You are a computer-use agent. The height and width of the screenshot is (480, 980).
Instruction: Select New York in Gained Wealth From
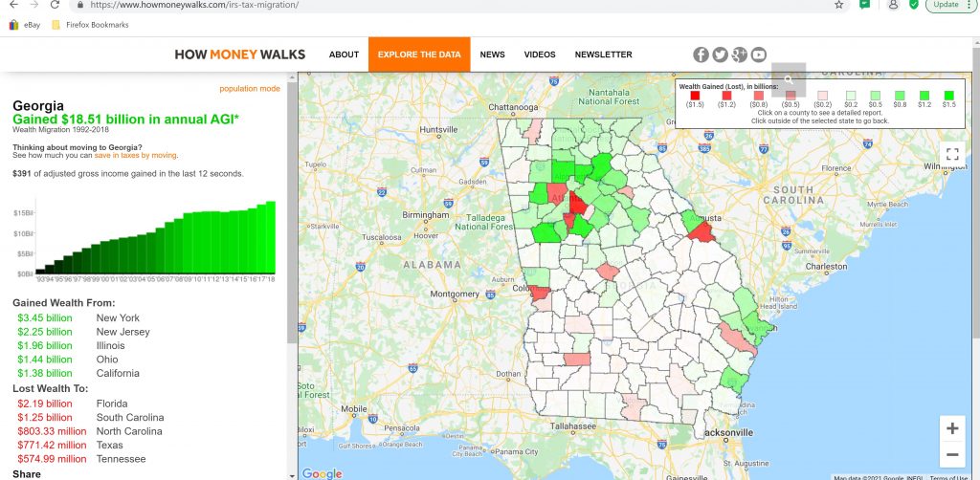tap(118, 317)
